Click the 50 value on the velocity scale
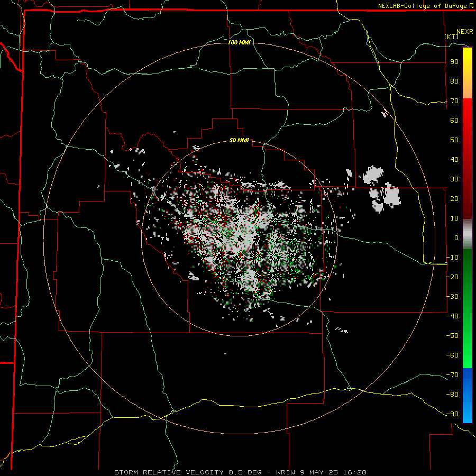Viewport: 476px width, 476px height. (454, 140)
